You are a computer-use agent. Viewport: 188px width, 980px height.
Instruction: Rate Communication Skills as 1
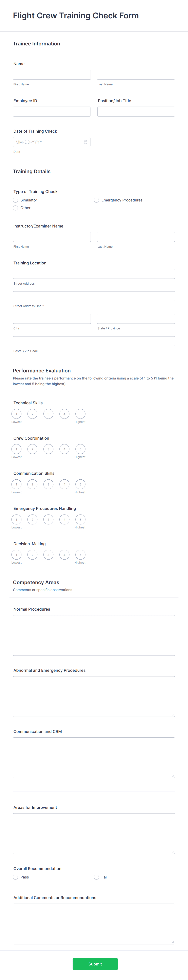pyautogui.click(x=16, y=484)
